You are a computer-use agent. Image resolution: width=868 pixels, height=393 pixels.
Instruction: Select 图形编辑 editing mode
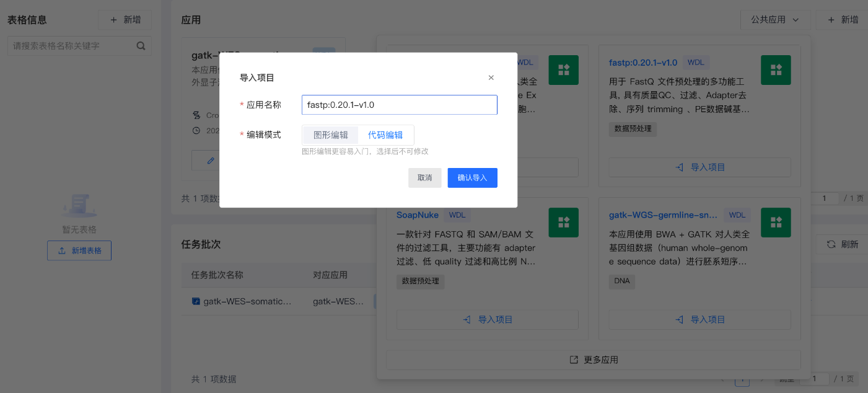(331, 135)
